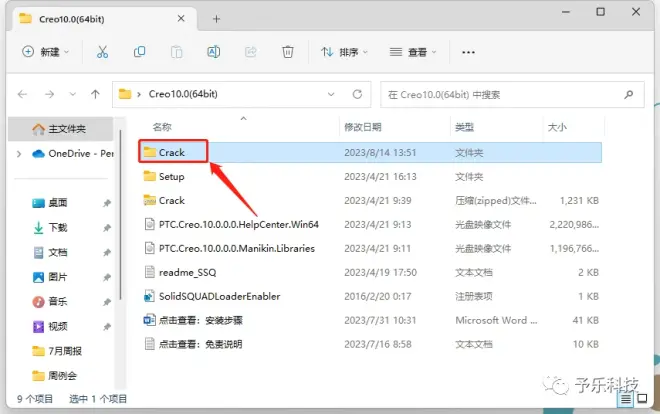
Task: Open the 新建 new item dropdown
Action: (x=45, y=52)
